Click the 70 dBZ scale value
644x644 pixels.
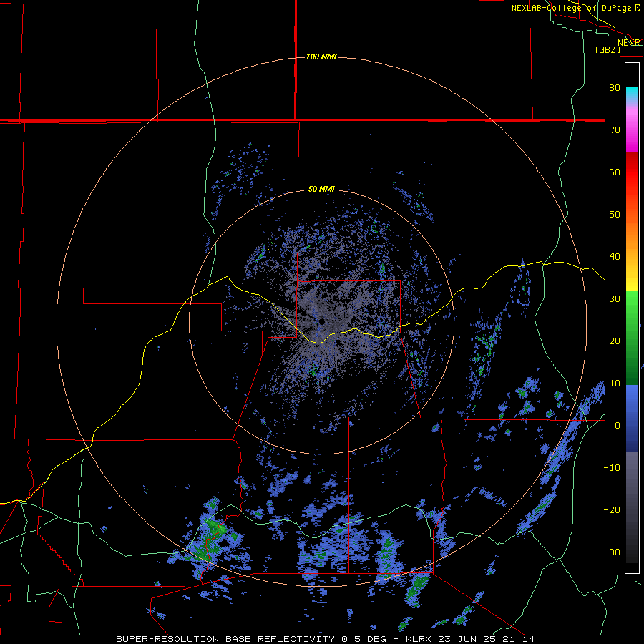point(615,130)
